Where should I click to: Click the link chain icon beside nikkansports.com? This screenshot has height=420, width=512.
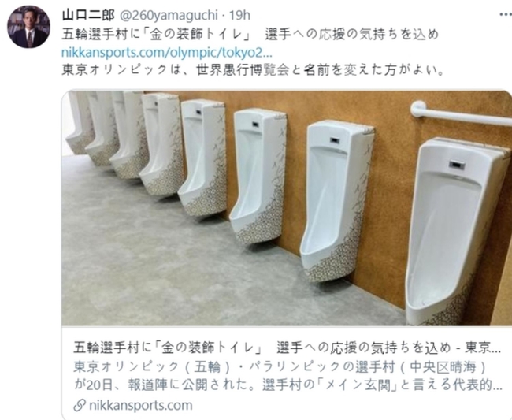80,405
